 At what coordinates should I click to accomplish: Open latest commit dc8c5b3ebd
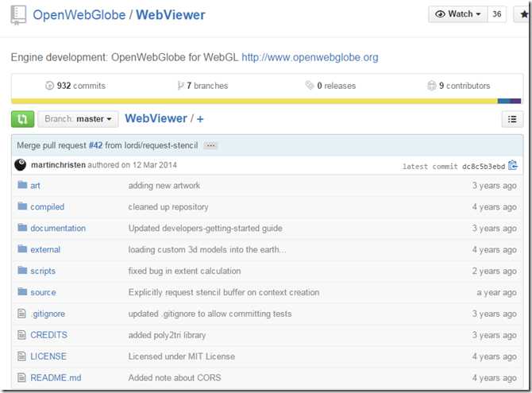484,166
